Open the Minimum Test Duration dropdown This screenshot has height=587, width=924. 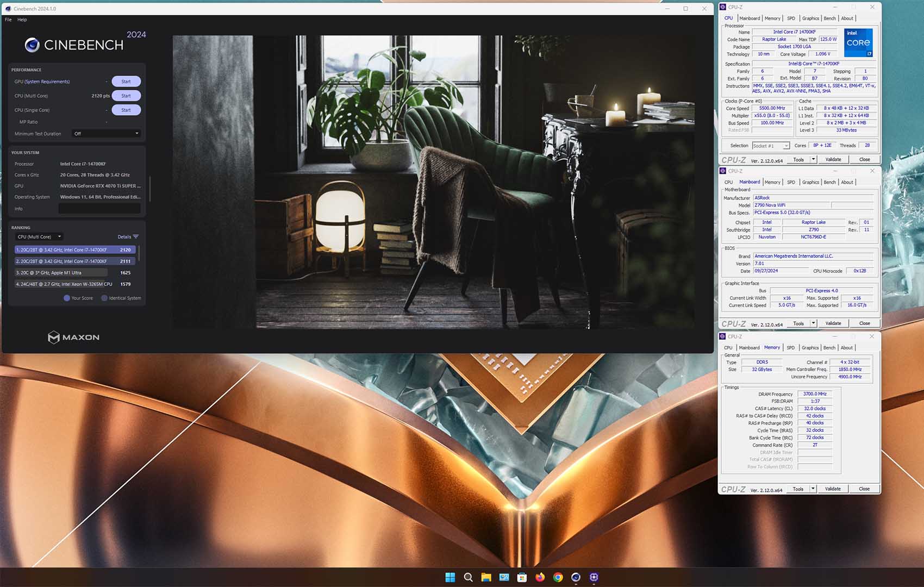tap(107, 134)
